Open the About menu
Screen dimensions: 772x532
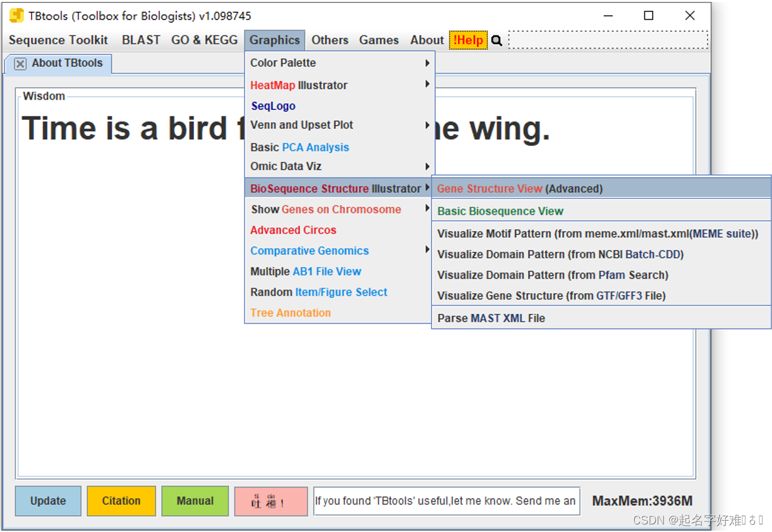[427, 40]
